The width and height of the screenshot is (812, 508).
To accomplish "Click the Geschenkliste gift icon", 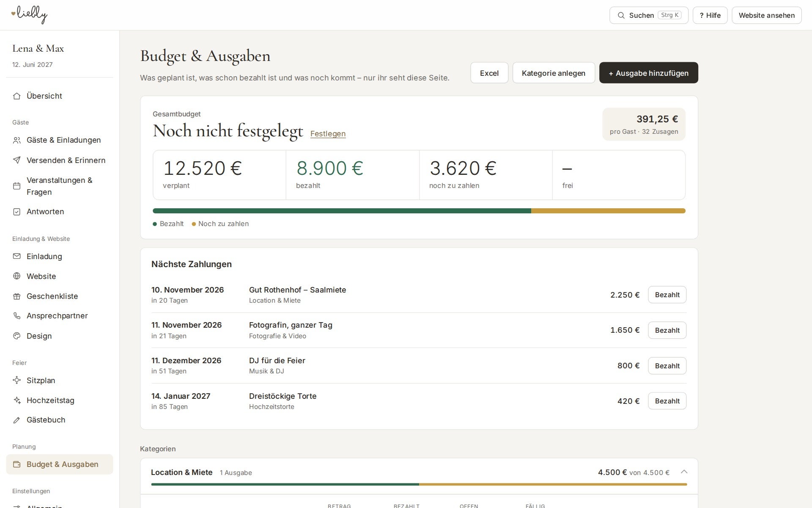I will point(17,296).
